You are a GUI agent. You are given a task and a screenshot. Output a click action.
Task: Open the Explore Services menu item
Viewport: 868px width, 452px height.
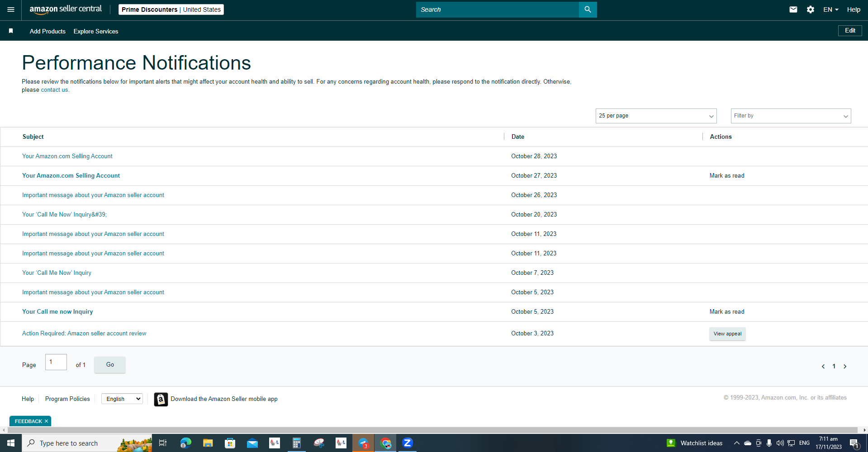pyautogui.click(x=96, y=31)
